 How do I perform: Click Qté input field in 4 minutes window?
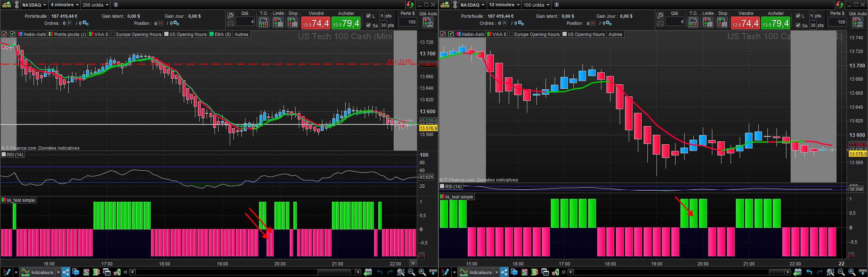[245, 22]
